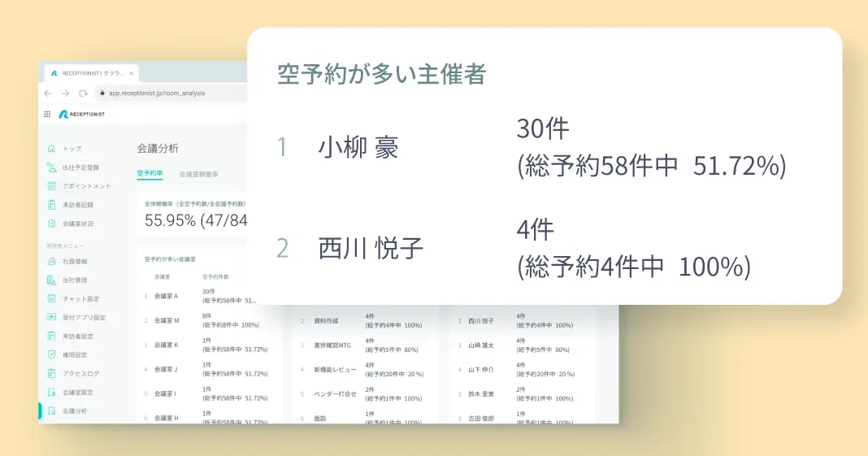
Task: Select the 新機能レビュー row
Action: [362, 370]
